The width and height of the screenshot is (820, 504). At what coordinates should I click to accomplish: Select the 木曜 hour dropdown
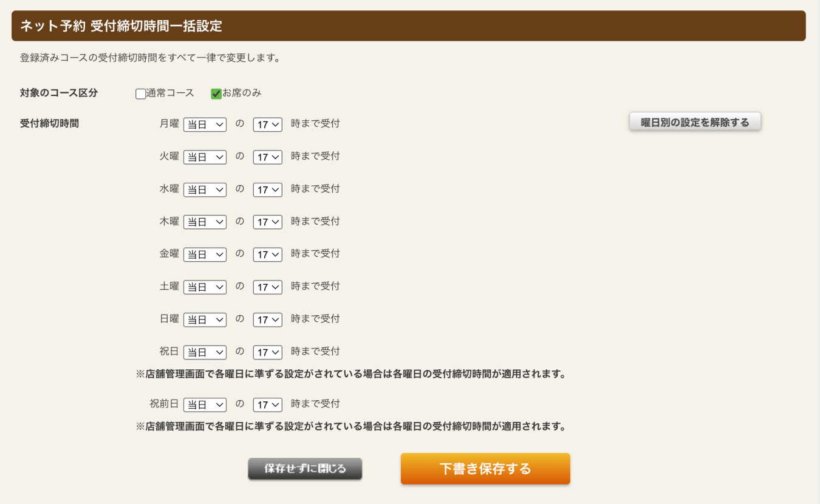[x=267, y=222]
